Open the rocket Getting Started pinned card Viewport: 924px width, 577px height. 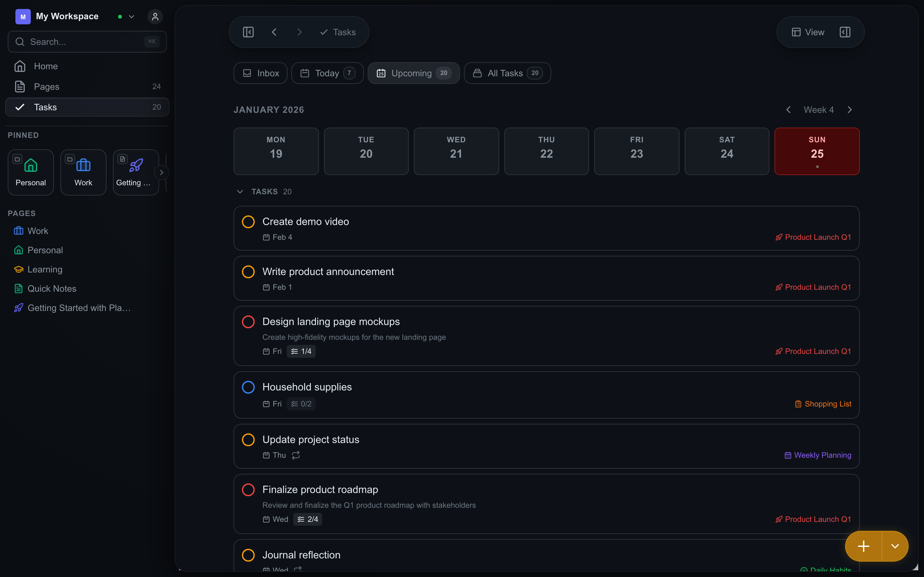135,172
